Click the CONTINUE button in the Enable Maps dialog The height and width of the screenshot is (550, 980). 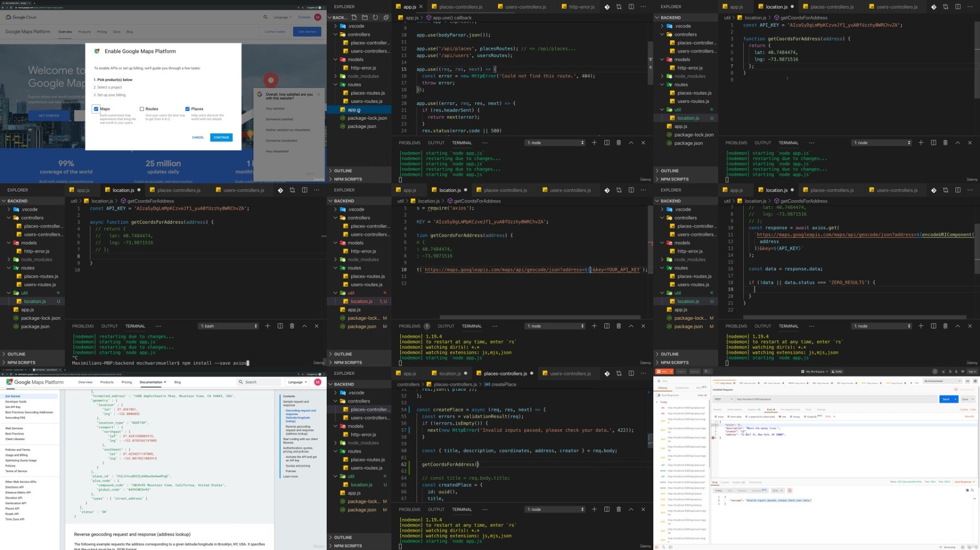(x=221, y=137)
